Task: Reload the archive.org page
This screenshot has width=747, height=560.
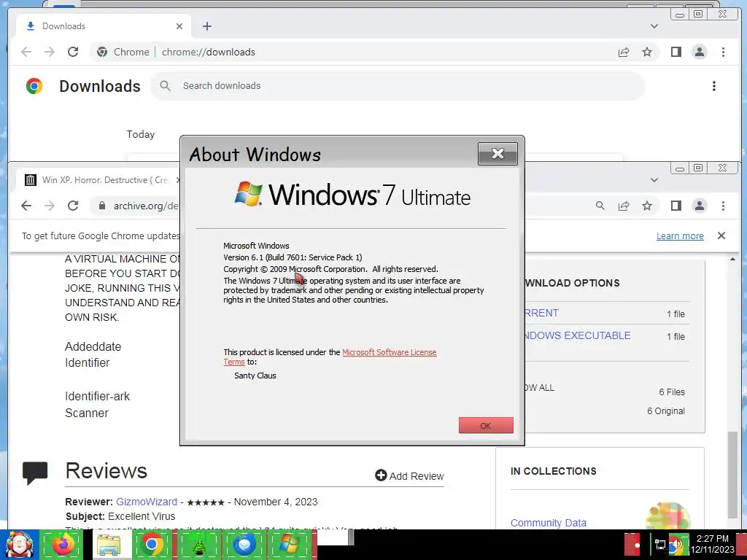Action: coord(73,206)
